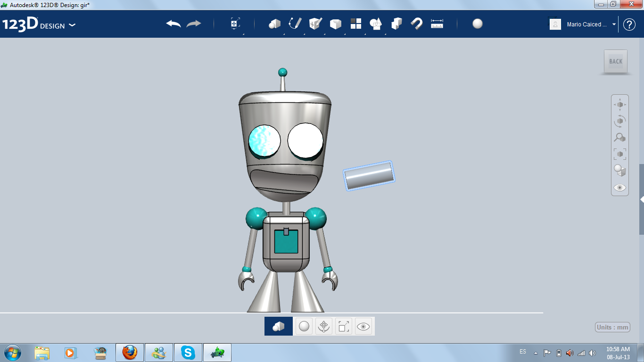Screen dimensions: 644x362
Task: Toggle visibility eye in navigation bar
Action: tap(620, 188)
